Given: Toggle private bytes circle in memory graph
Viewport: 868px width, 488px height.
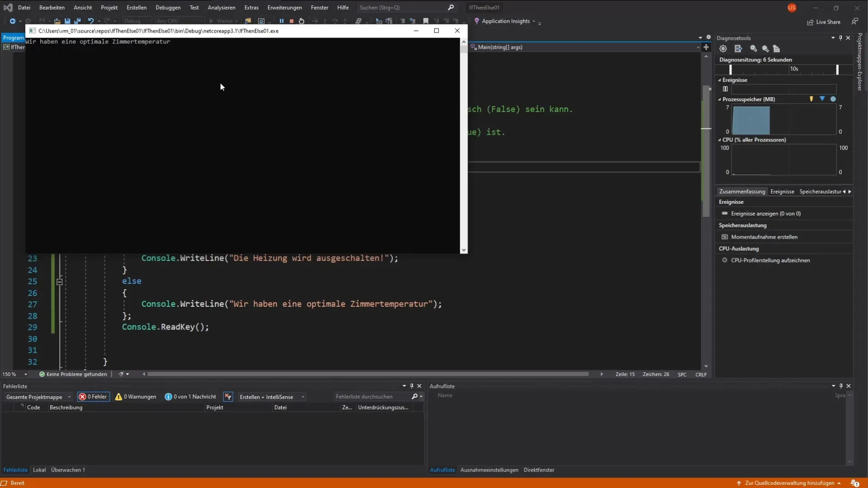Looking at the screenshot, I should click(x=833, y=99).
